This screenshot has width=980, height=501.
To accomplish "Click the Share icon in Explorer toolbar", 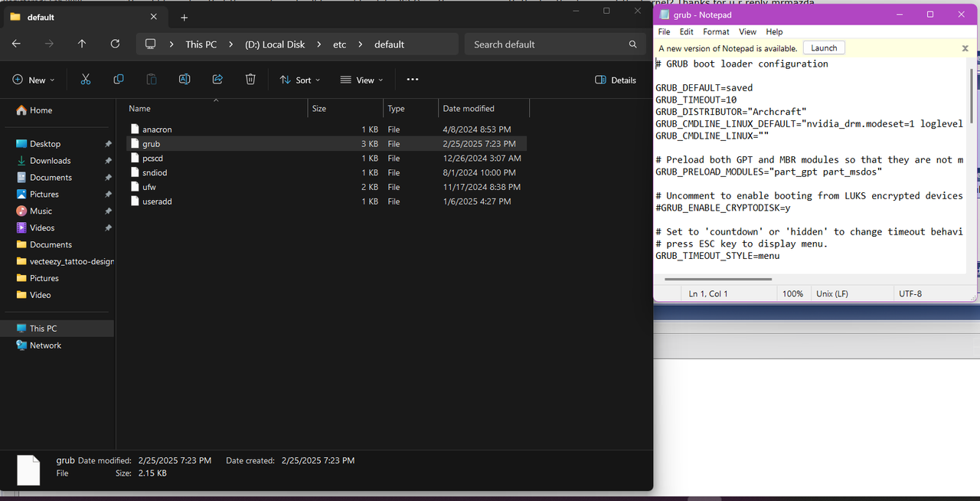I will point(217,80).
